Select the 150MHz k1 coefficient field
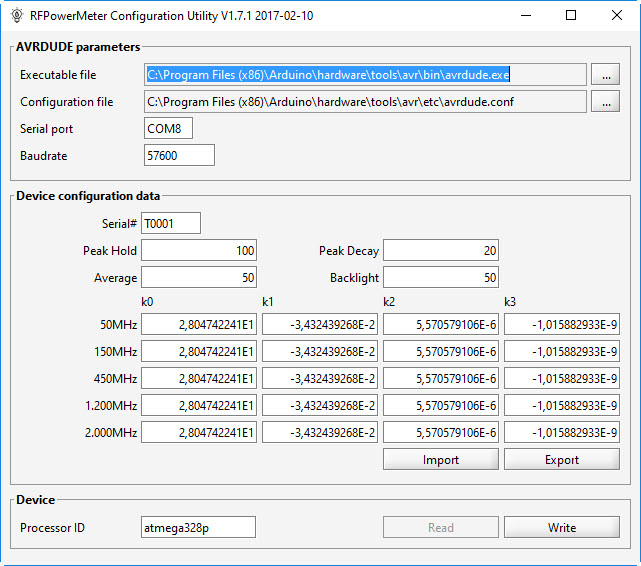The width and height of the screenshot is (641, 566). tap(320, 351)
